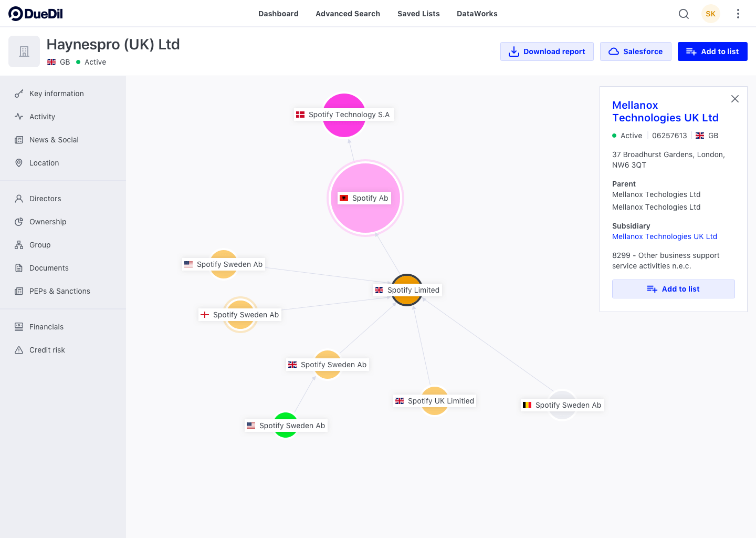This screenshot has height=538, width=756.
Task: Click the Download report button
Action: point(547,51)
